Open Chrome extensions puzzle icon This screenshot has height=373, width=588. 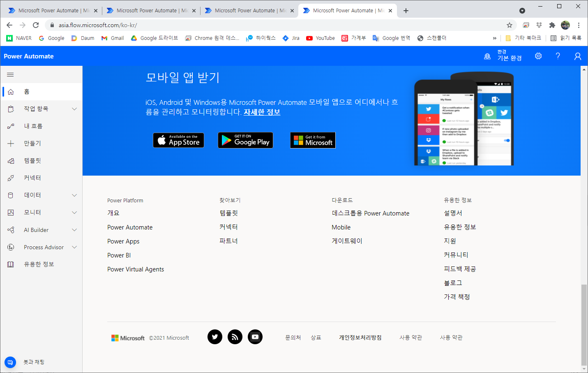552,25
